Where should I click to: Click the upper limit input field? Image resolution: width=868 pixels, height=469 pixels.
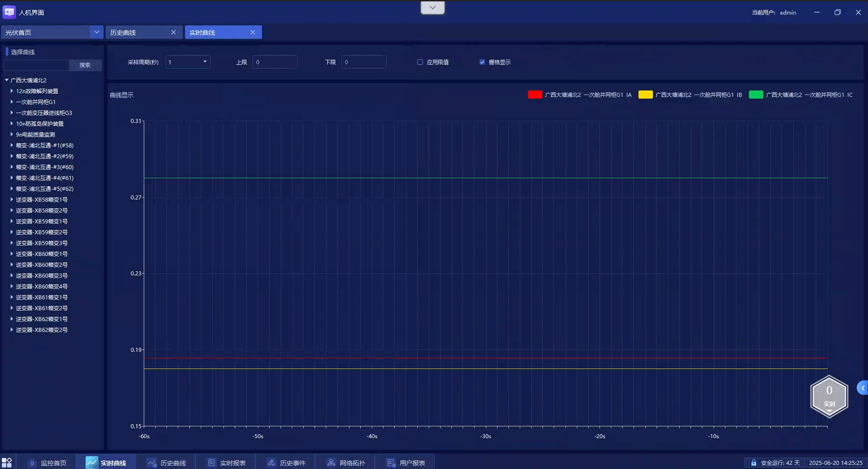pyautogui.click(x=275, y=62)
